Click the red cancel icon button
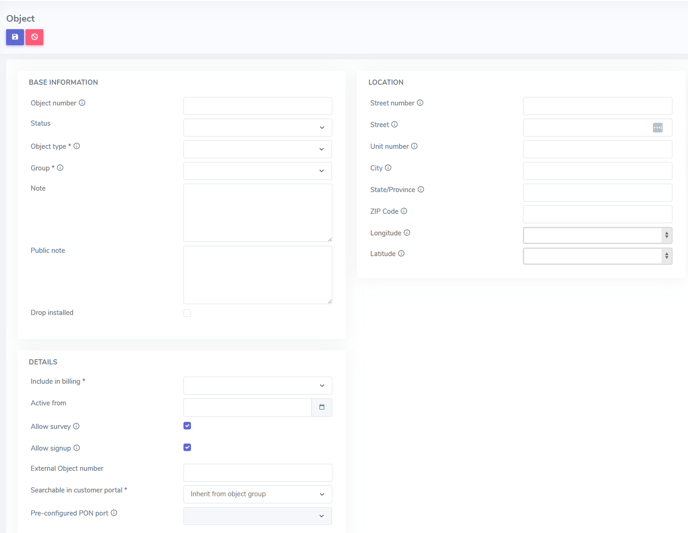Image resolution: width=688 pixels, height=533 pixels. [35, 37]
